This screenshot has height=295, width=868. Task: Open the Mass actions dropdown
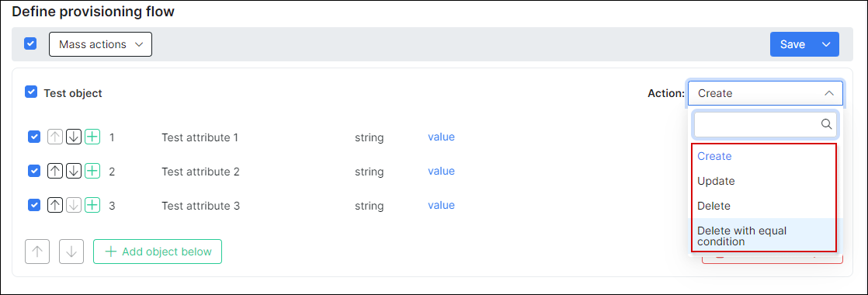pyautogui.click(x=100, y=44)
